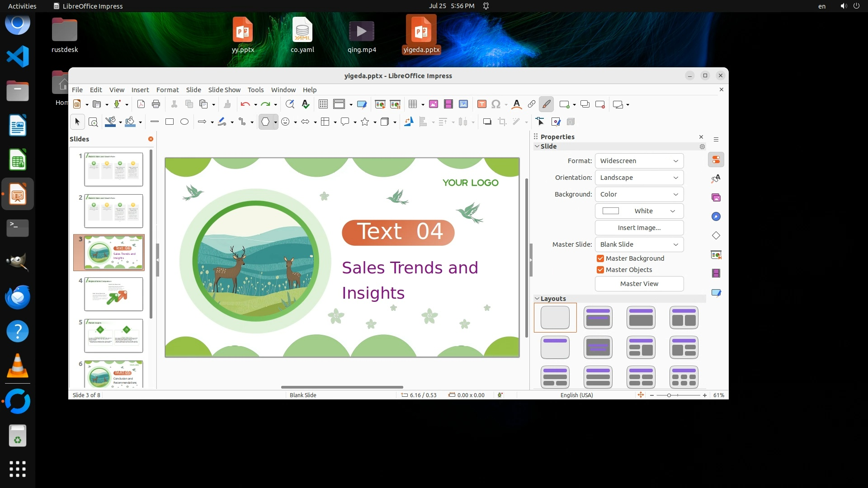Image resolution: width=868 pixels, height=488 pixels.
Task: Open the Master Slide dropdown
Action: pos(639,244)
